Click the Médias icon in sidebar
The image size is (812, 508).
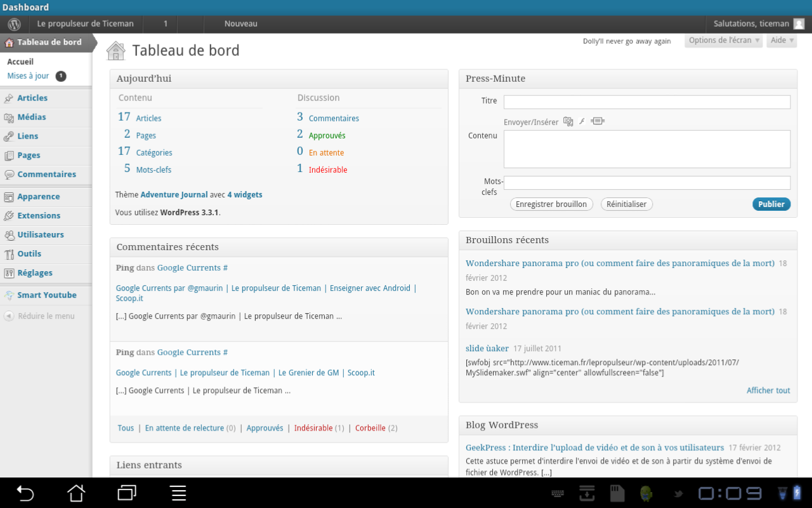(9, 117)
